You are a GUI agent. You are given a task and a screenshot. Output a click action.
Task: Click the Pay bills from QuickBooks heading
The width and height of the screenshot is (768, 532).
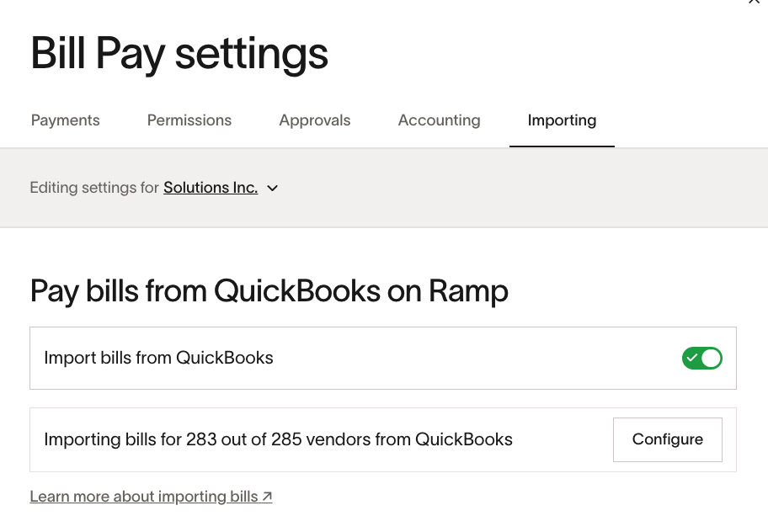[x=269, y=291]
